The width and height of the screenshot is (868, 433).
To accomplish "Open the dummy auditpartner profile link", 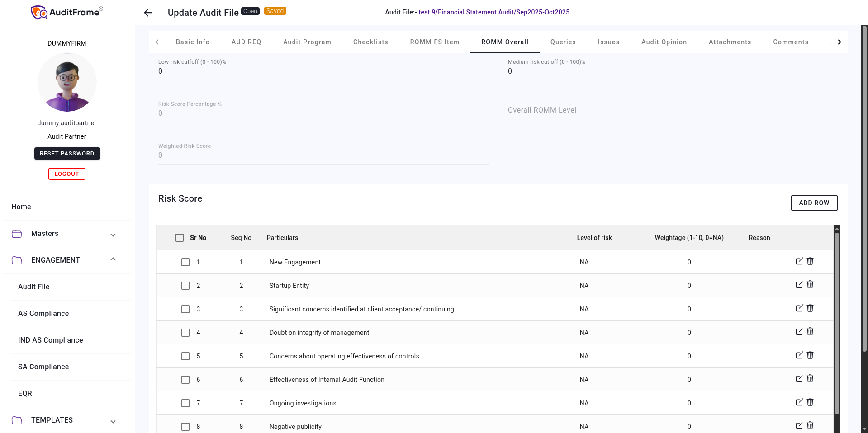I will pos(66,122).
